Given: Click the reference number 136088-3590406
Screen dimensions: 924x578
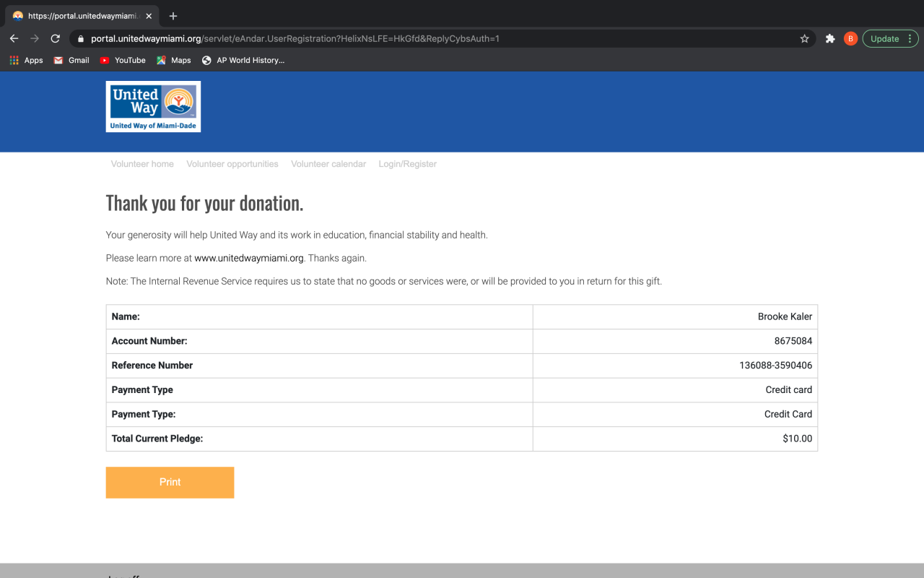Looking at the screenshot, I should tap(776, 366).
